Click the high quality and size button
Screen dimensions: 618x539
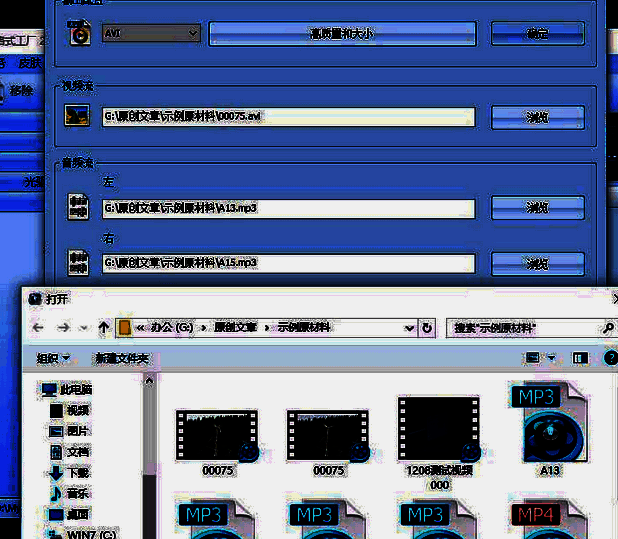click(341, 33)
